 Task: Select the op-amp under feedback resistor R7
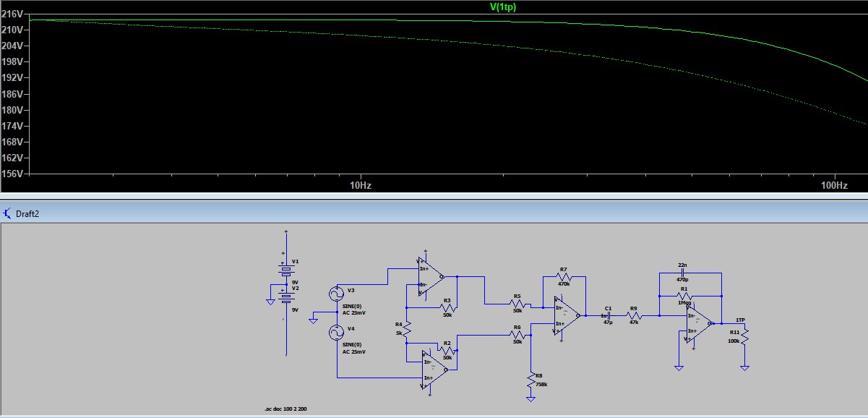coord(567,315)
